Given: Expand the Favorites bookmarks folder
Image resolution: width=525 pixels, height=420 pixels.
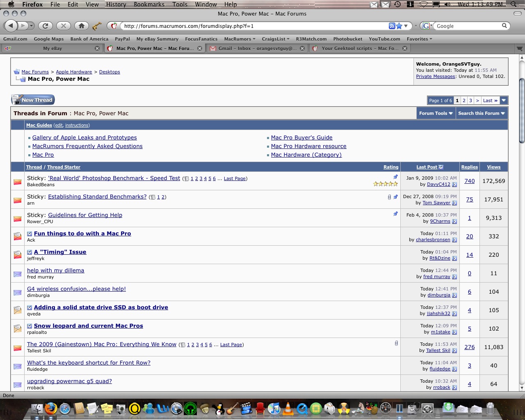Looking at the screenshot, I should point(420,39).
